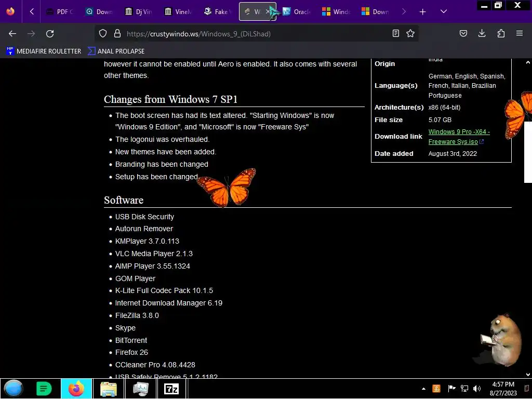The width and height of the screenshot is (532, 399).
Task: Switch to the Fake tab
Action: click(218, 11)
